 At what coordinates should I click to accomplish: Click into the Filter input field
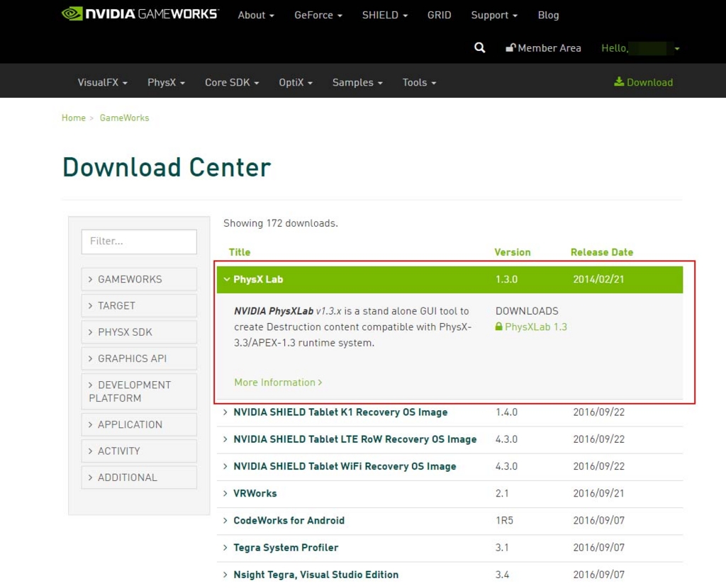(x=139, y=242)
